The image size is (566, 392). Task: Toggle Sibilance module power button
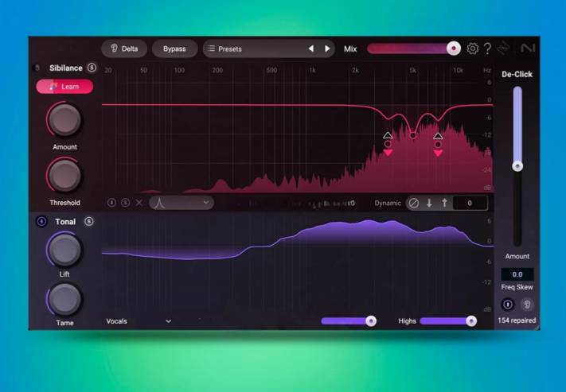[x=37, y=68]
